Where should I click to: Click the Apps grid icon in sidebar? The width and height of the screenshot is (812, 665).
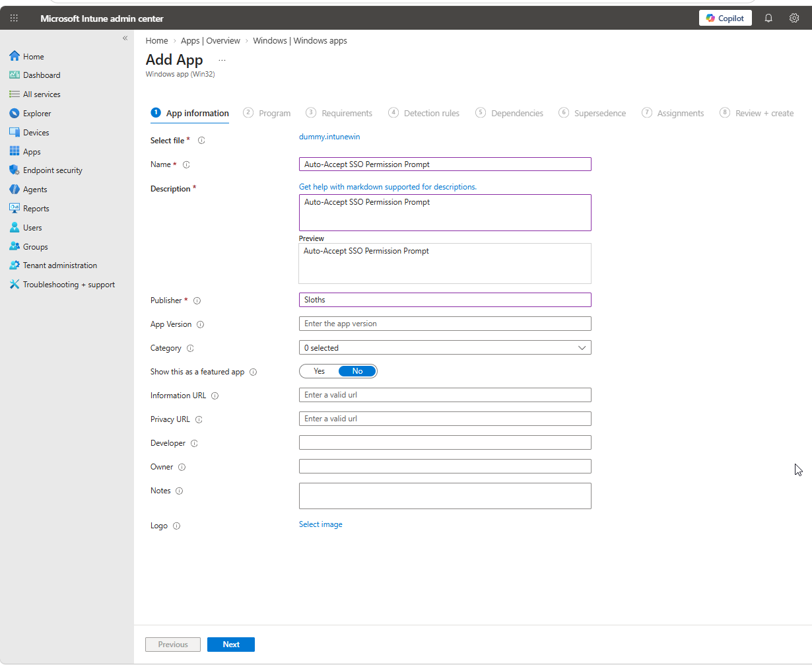pyautogui.click(x=15, y=152)
